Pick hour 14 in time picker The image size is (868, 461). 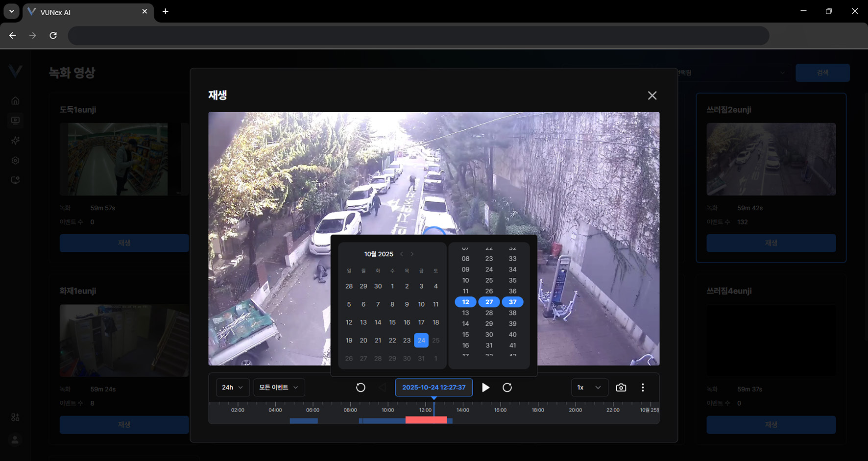[465, 324]
